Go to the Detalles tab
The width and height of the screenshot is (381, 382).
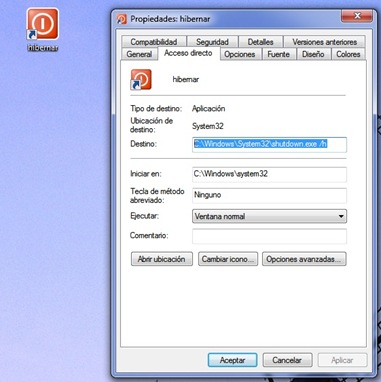(260, 42)
